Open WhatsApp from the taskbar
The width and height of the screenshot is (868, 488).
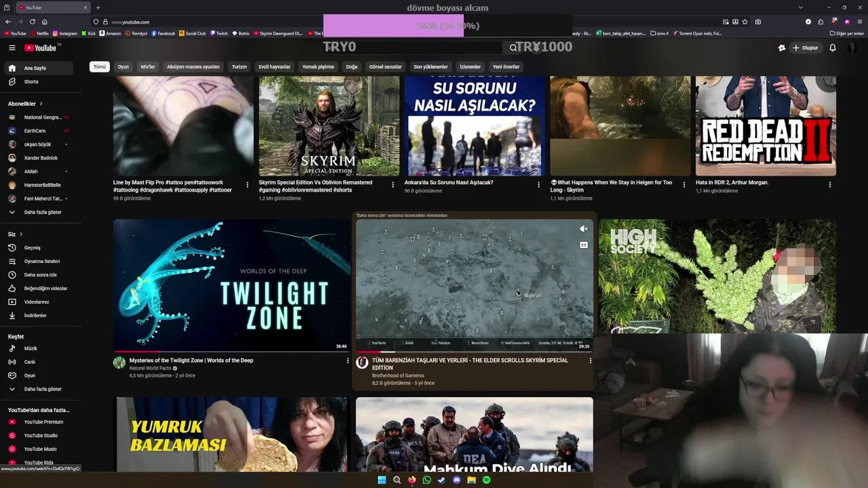[427, 480]
